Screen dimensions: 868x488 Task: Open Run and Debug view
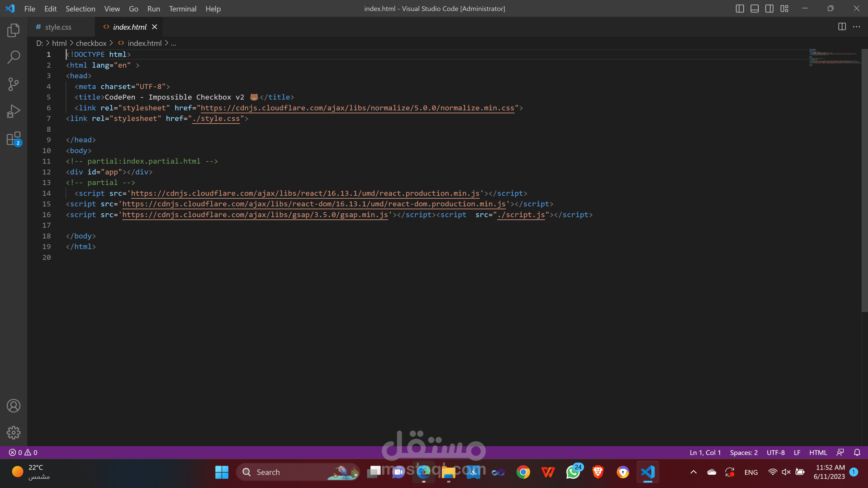point(14,111)
